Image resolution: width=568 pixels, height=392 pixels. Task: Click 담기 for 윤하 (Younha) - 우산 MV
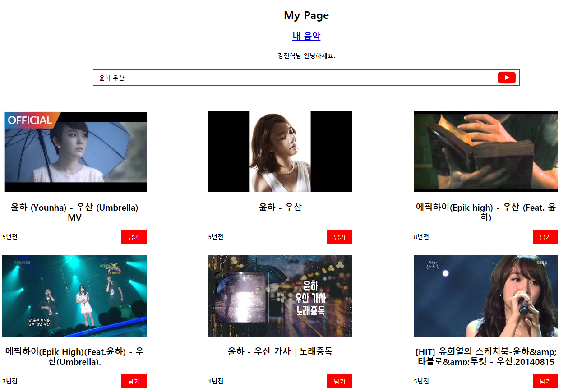(x=134, y=237)
